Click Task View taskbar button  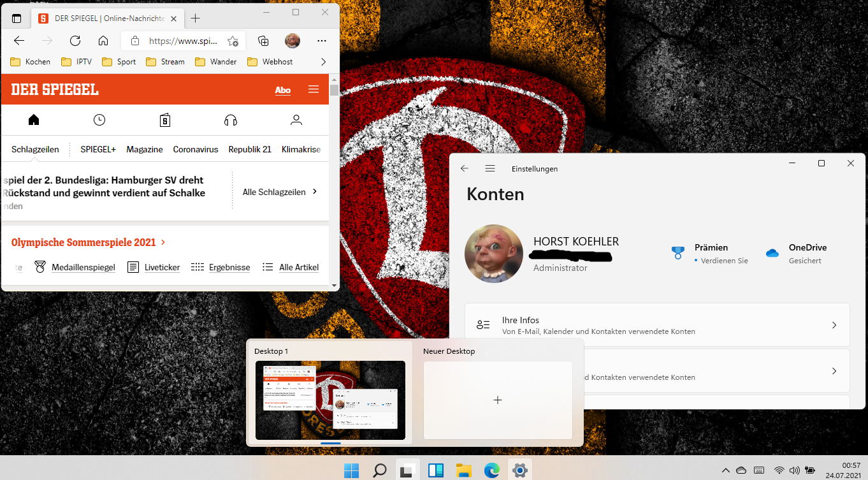pos(408,470)
